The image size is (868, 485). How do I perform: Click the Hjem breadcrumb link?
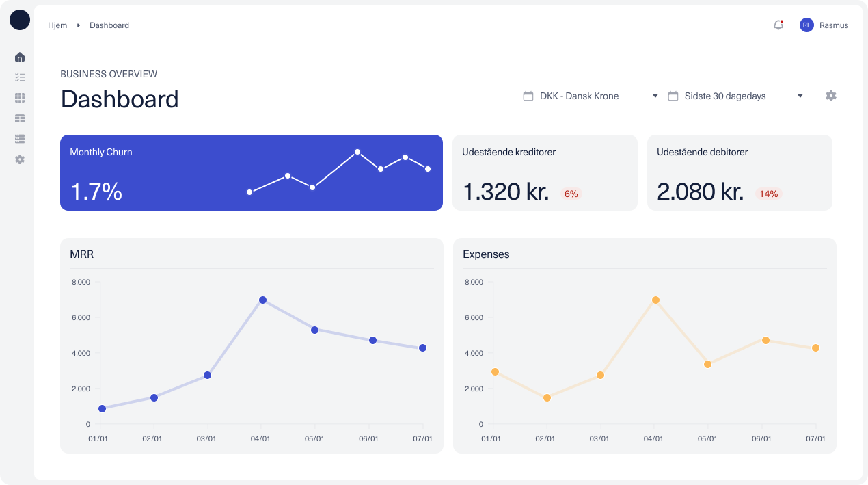(57, 25)
